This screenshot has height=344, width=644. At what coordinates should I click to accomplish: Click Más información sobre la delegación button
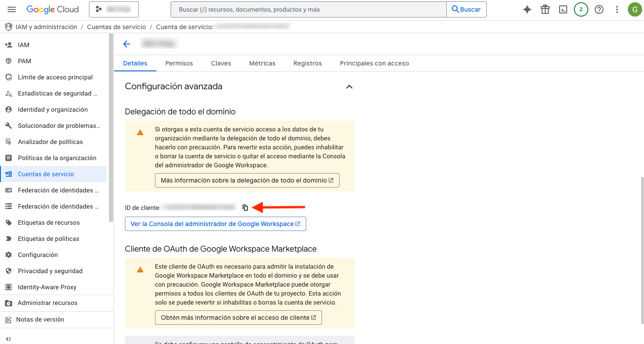coord(247,180)
